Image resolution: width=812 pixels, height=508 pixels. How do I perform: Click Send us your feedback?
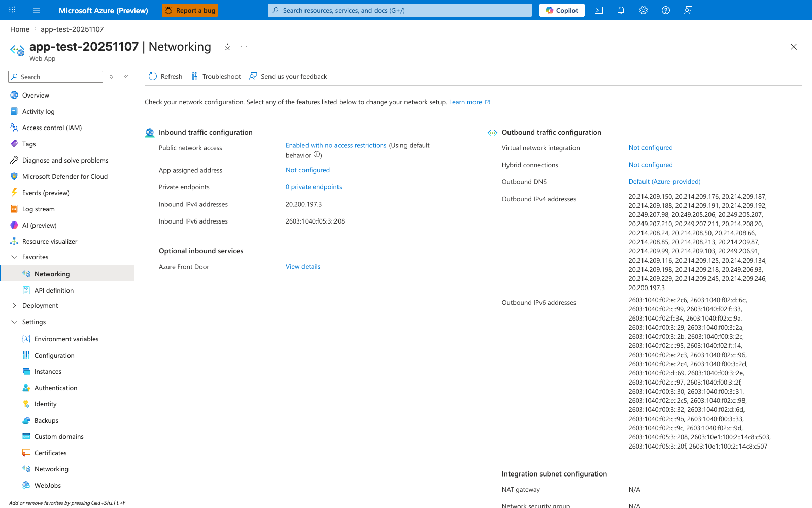coord(288,76)
